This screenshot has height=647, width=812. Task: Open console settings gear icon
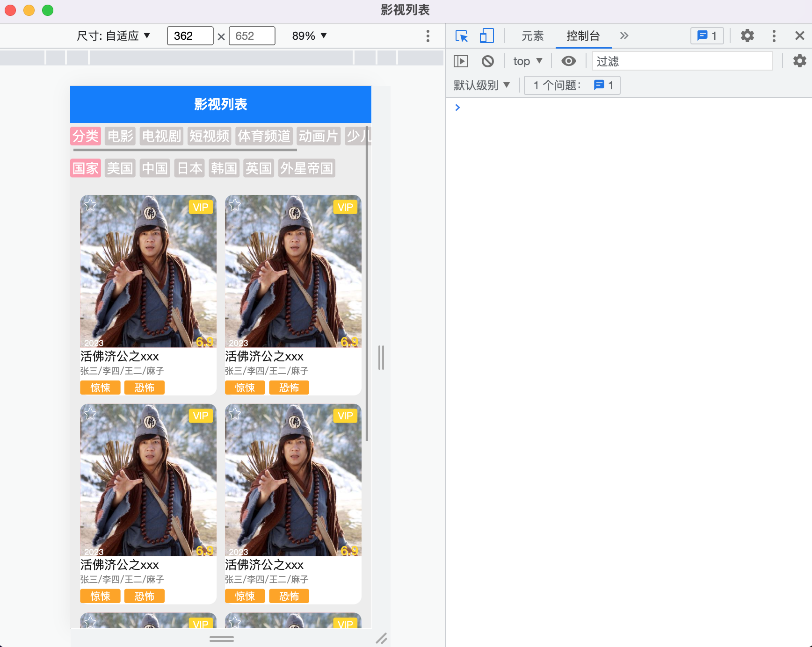pyautogui.click(x=799, y=61)
